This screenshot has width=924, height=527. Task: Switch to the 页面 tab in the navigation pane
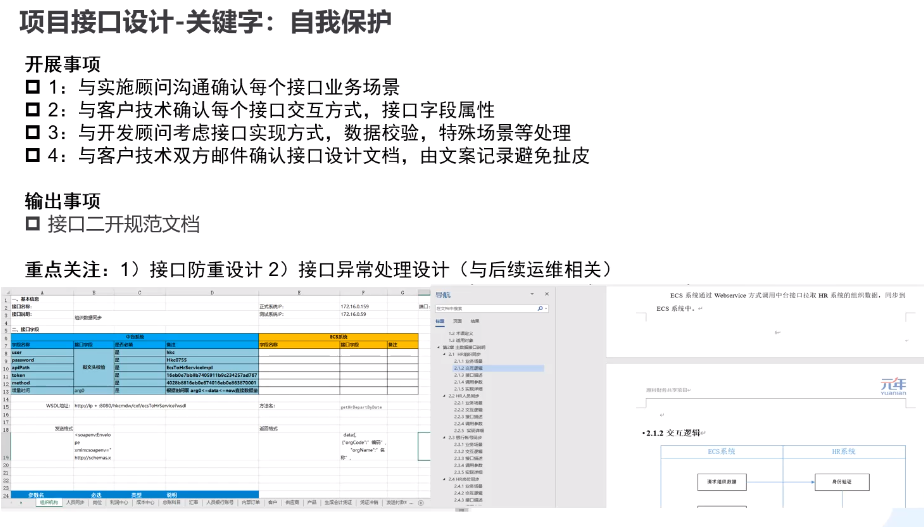tap(457, 321)
